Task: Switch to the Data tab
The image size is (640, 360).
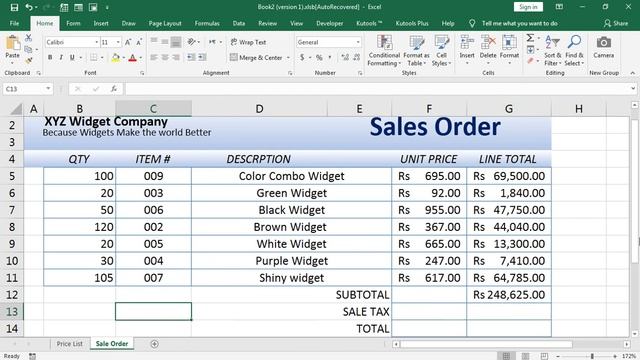Action: [x=239, y=23]
